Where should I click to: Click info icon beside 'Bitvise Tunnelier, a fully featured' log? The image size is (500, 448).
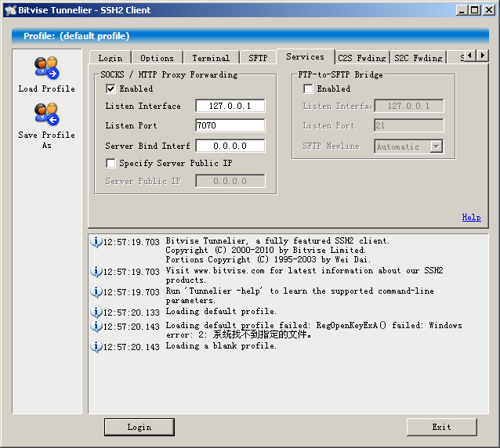(96, 242)
